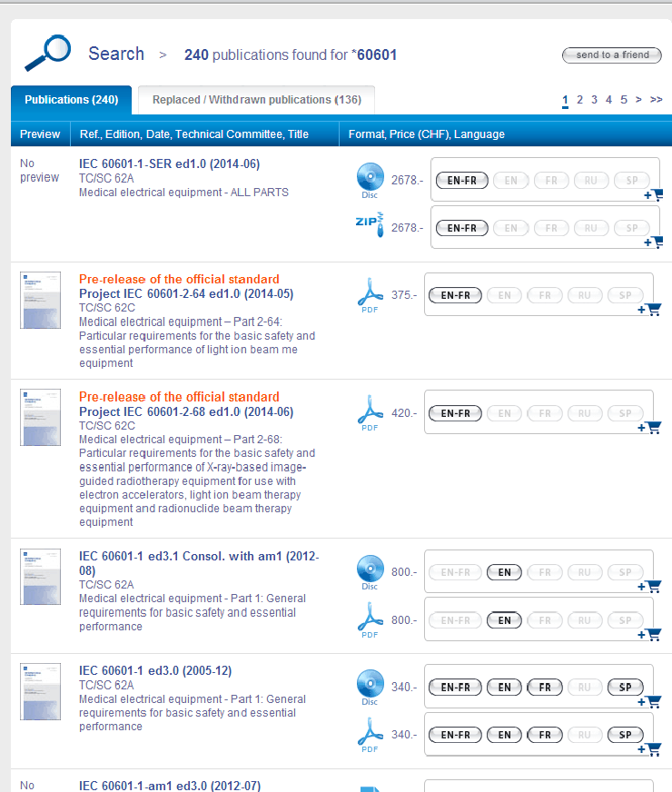Open page 3 of results

click(x=594, y=100)
